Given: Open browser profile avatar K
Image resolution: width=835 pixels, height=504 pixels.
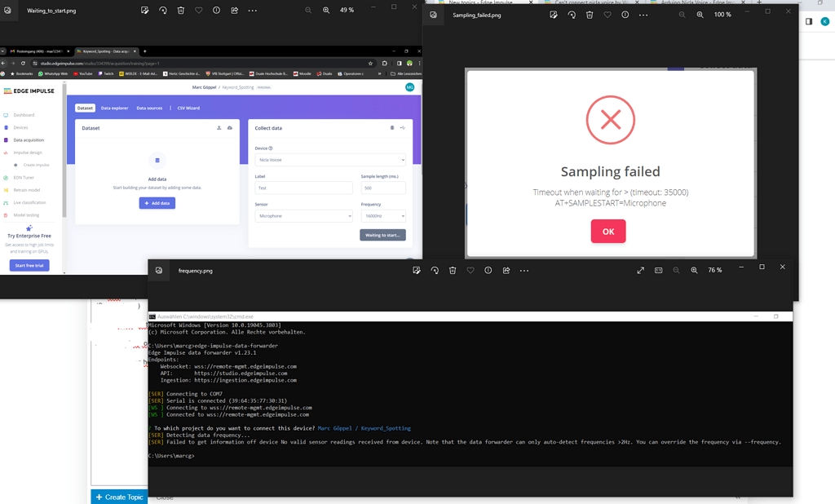Looking at the screenshot, I should tap(824, 22).
